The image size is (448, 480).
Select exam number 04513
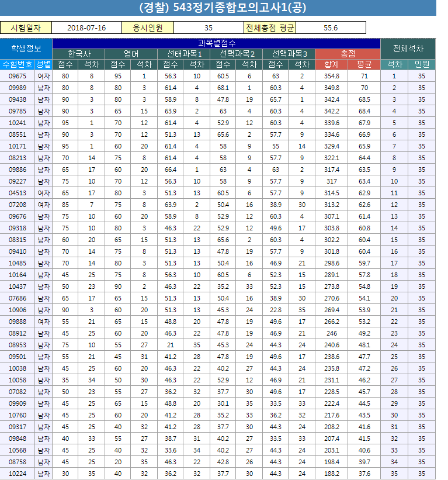[18, 193]
